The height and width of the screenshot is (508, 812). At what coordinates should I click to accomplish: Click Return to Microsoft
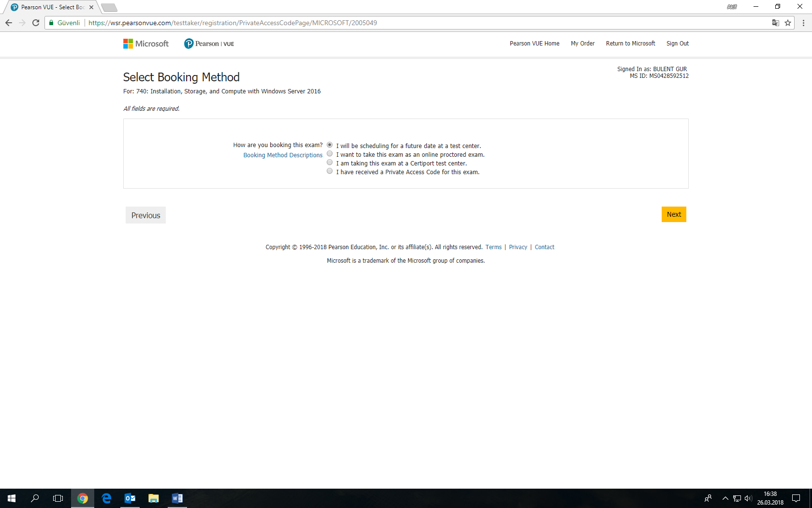[630, 44]
